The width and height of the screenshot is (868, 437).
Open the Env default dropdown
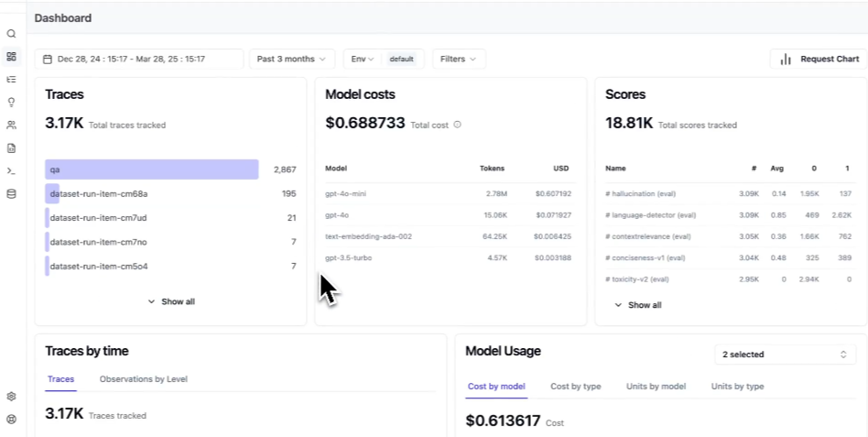click(381, 60)
